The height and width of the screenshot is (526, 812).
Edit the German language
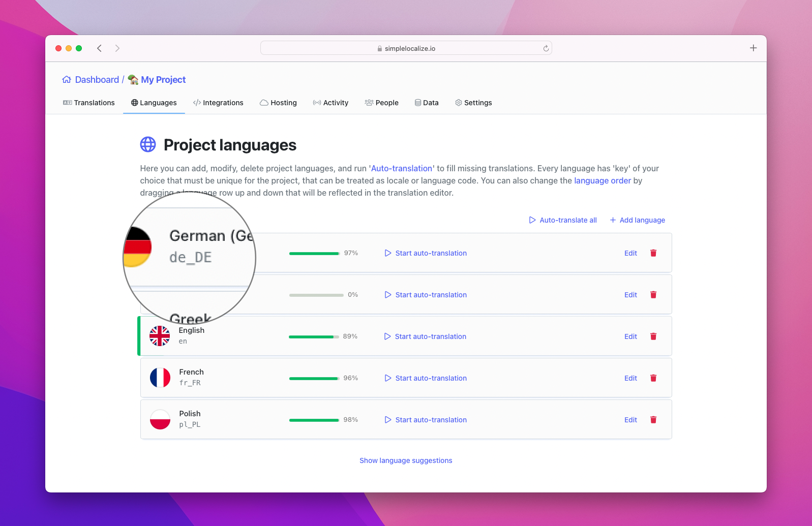630,253
